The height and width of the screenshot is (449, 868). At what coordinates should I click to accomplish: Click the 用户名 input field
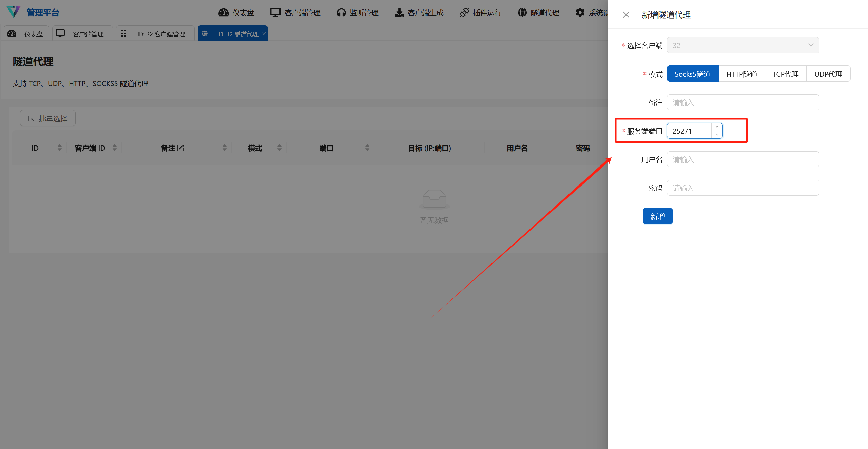coord(742,159)
